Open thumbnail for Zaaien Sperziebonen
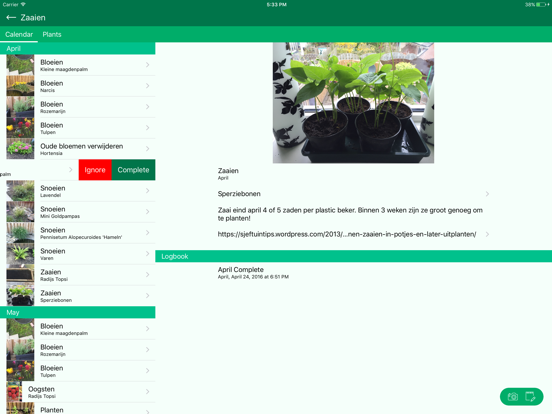The width and height of the screenshot is (552, 414). point(20,296)
